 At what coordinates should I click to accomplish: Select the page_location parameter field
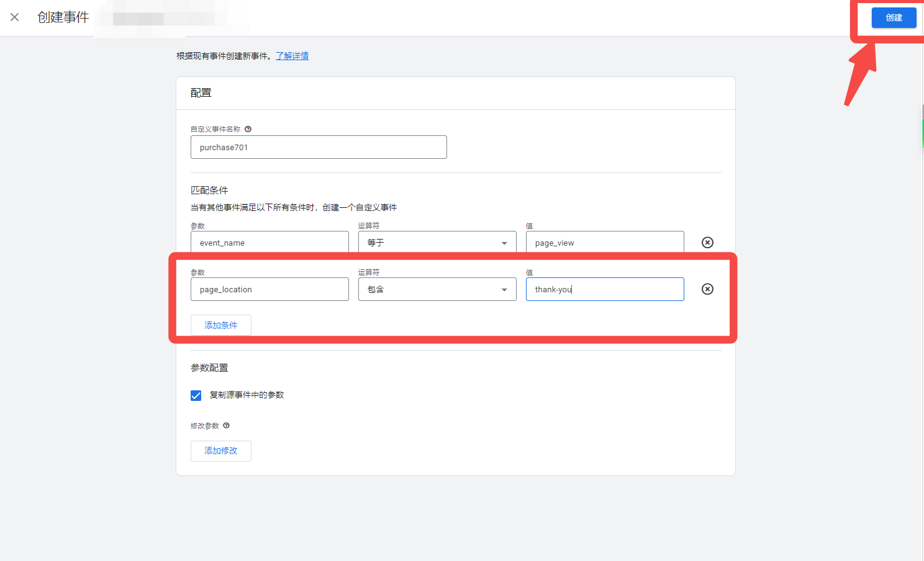coord(269,289)
